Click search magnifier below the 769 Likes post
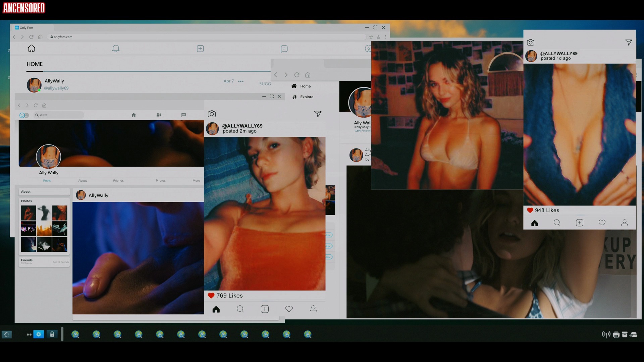Screen dimensions: 644x362 (240, 309)
